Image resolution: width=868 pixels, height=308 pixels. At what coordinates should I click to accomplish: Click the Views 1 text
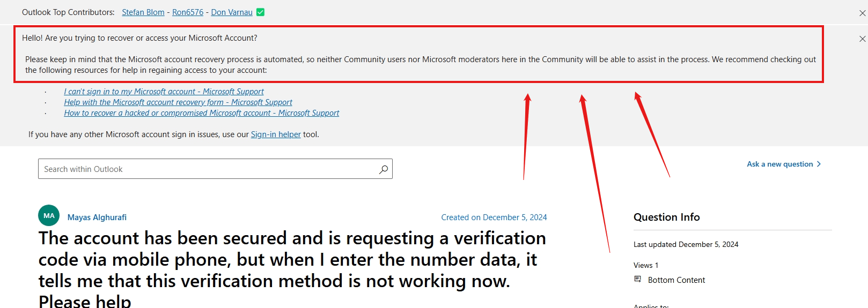(646, 265)
